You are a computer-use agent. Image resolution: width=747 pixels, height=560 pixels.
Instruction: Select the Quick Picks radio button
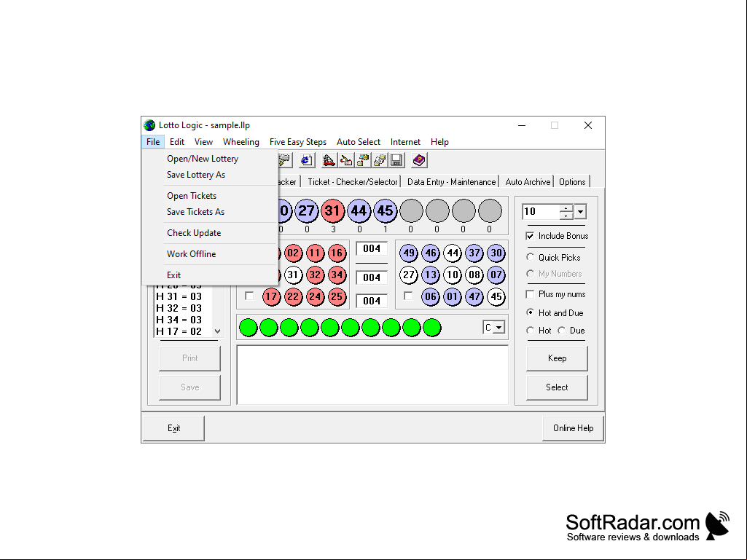click(x=531, y=257)
